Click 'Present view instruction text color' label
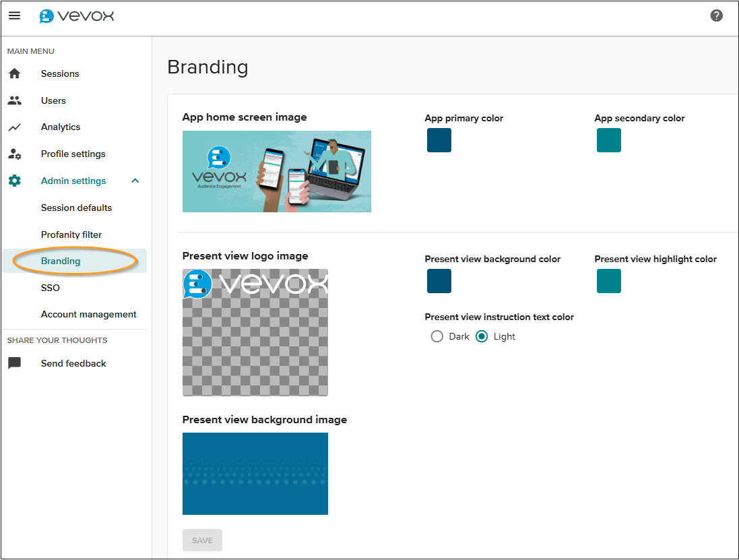Image resolution: width=739 pixels, height=560 pixels. (499, 317)
